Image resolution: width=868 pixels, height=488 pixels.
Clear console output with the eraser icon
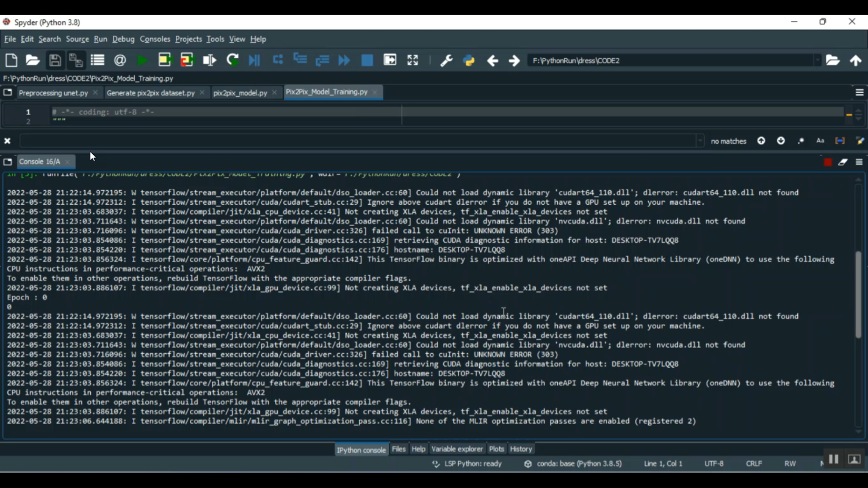(x=843, y=162)
